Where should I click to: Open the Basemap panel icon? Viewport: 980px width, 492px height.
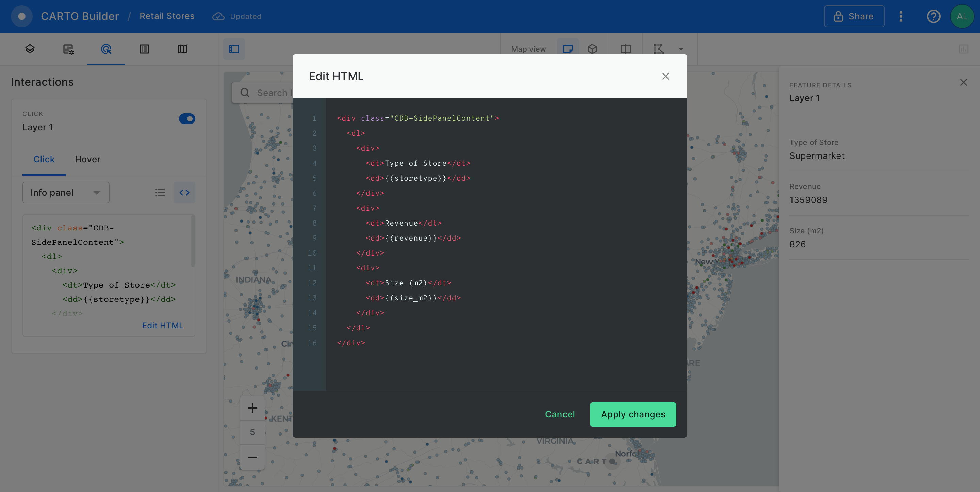tap(182, 49)
